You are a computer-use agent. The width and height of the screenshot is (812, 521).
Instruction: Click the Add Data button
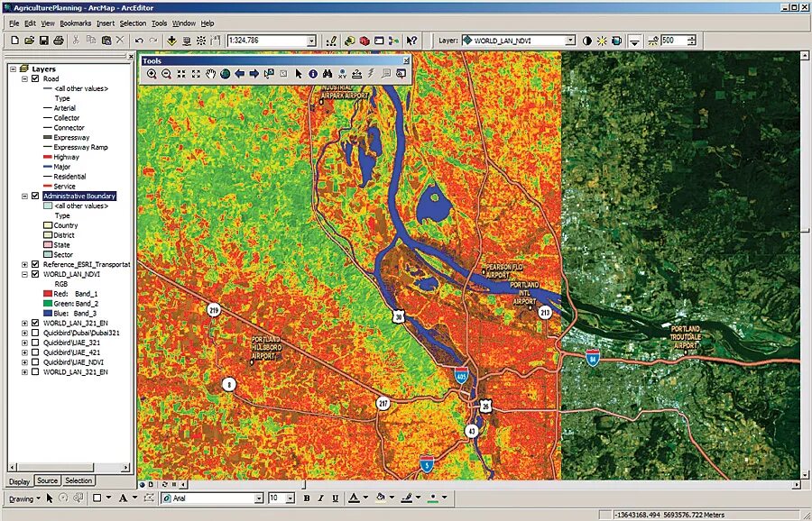coord(172,41)
